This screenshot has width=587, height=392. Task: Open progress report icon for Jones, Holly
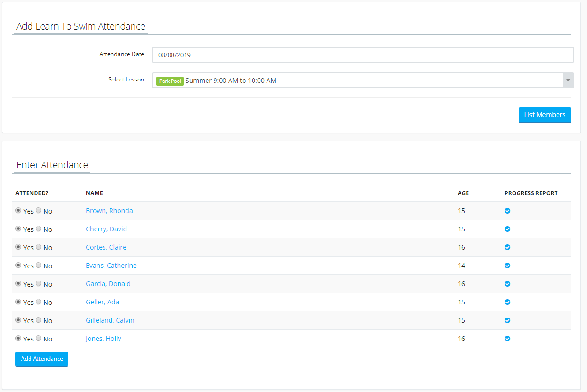pos(507,339)
